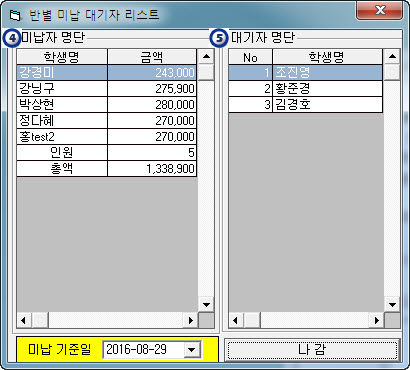Click the 총액 summary label cell
Image resolution: width=410 pixels, height=370 pixels.
62,168
